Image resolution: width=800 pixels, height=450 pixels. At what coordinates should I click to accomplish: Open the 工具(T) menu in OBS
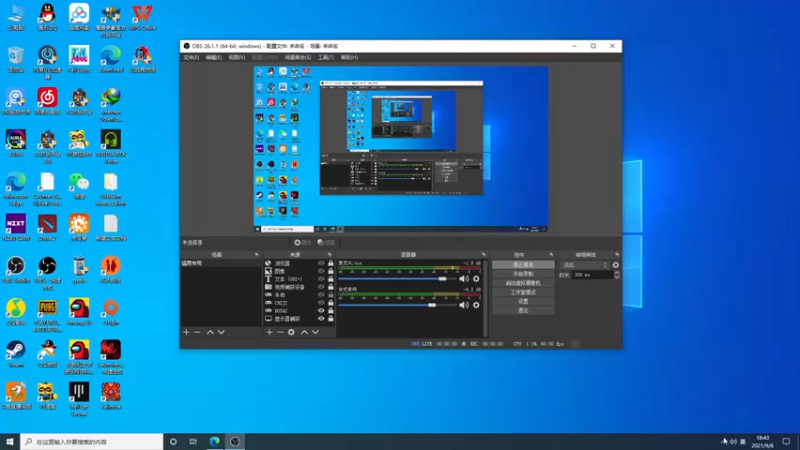point(326,58)
